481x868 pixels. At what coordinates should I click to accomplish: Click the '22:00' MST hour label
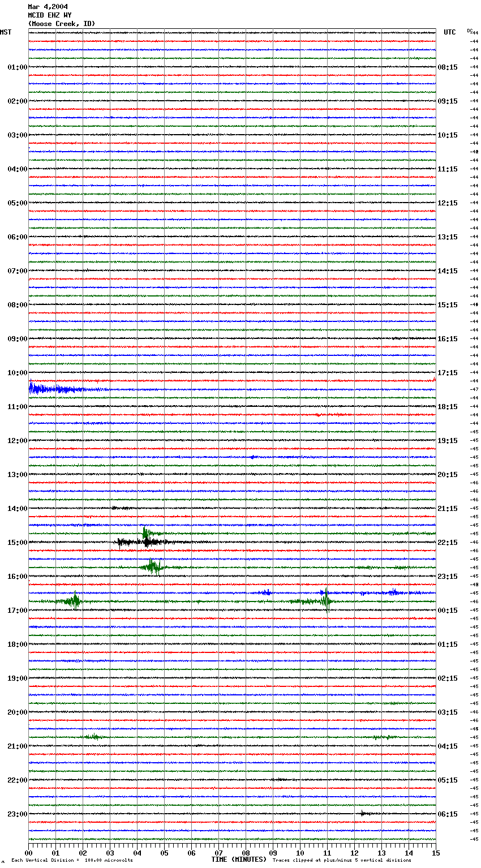pos(18,780)
